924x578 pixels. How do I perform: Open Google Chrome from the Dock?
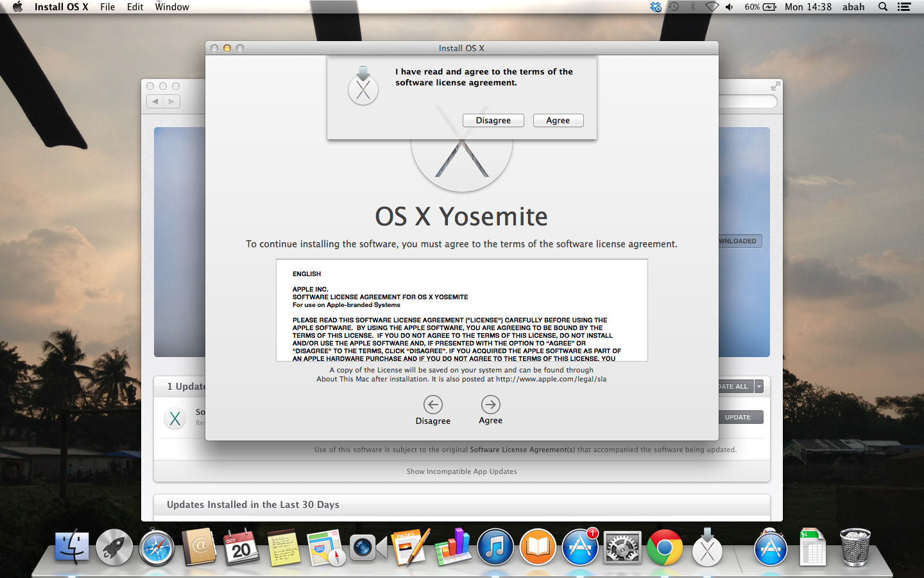665,548
